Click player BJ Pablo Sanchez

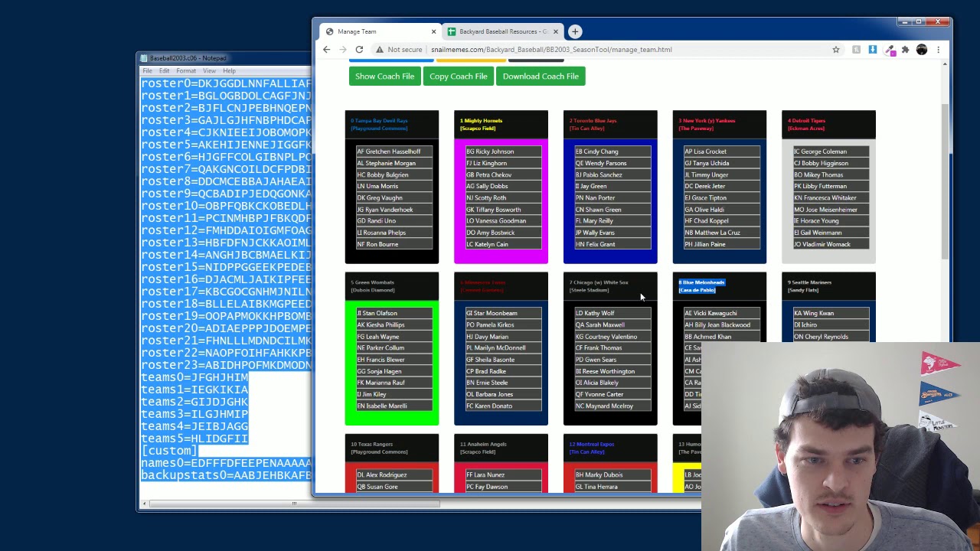(x=612, y=174)
